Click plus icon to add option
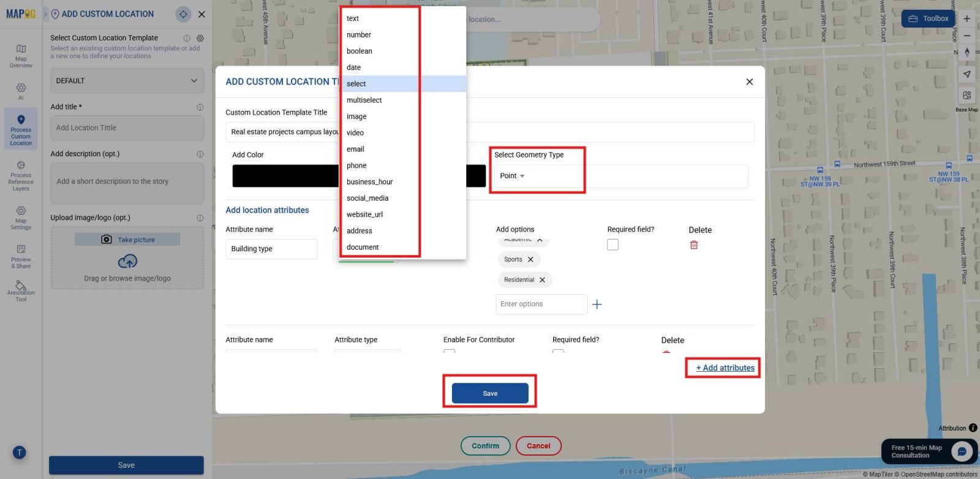The width and height of the screenshot is (980, 479). [x=597, y=304]
